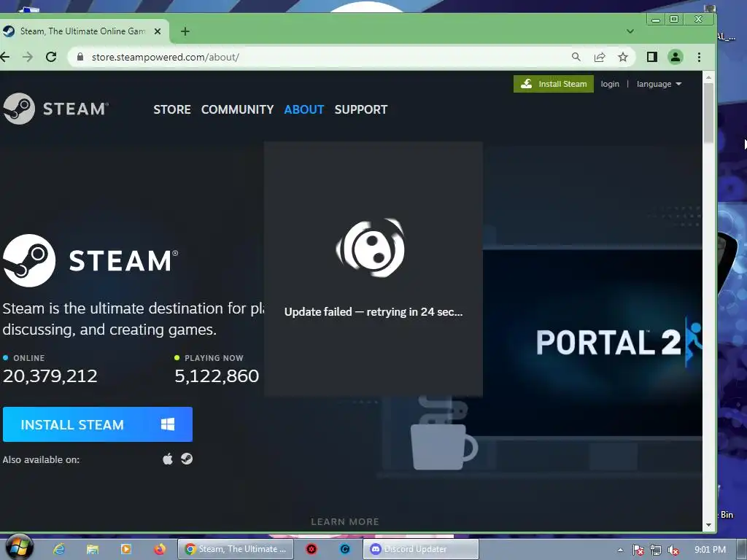Open Chrome profile avatar
747x560 pixels.
[x=675, y=57]
